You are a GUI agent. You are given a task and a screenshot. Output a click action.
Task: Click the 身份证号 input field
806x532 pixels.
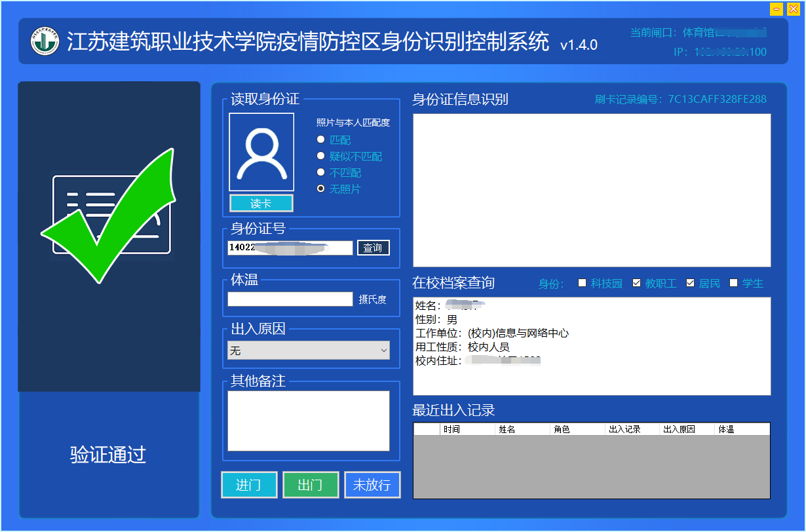pyautogui.click(x=290, y=248)
